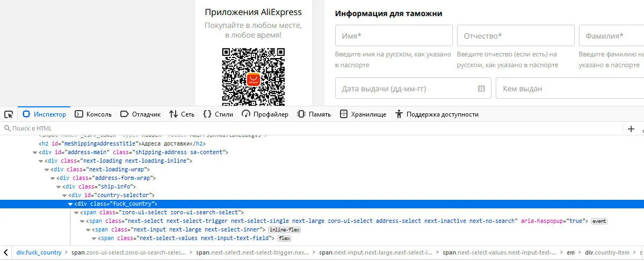Activate the element picker tool icon

coord(9,114)
